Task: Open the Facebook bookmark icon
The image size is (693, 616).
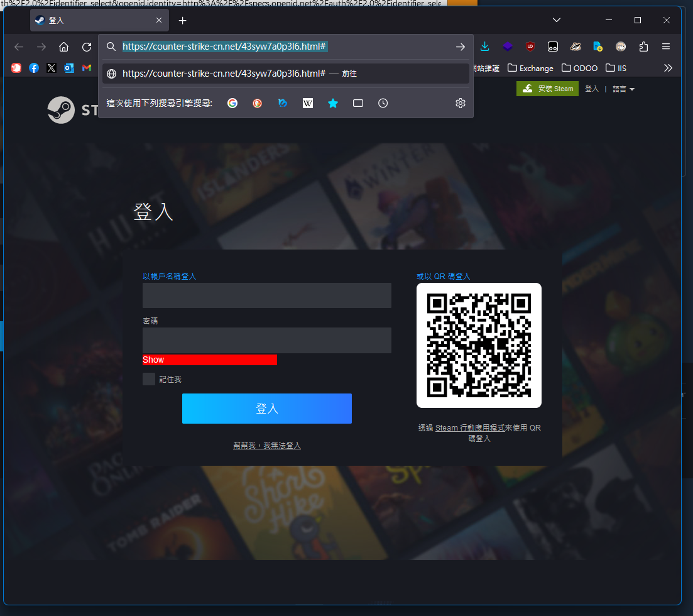Action: tap(34, 68)
